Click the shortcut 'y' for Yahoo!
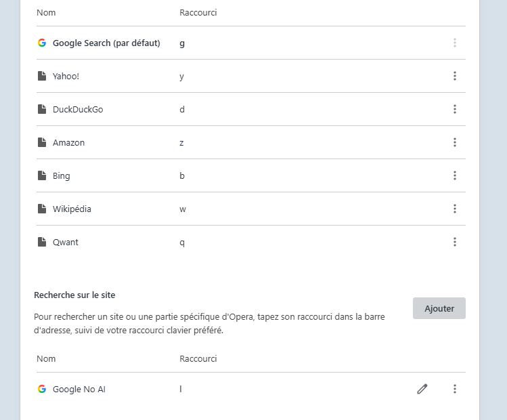This screenshot has height=420, width=507. pyautogui.click(x=181, y=77)
